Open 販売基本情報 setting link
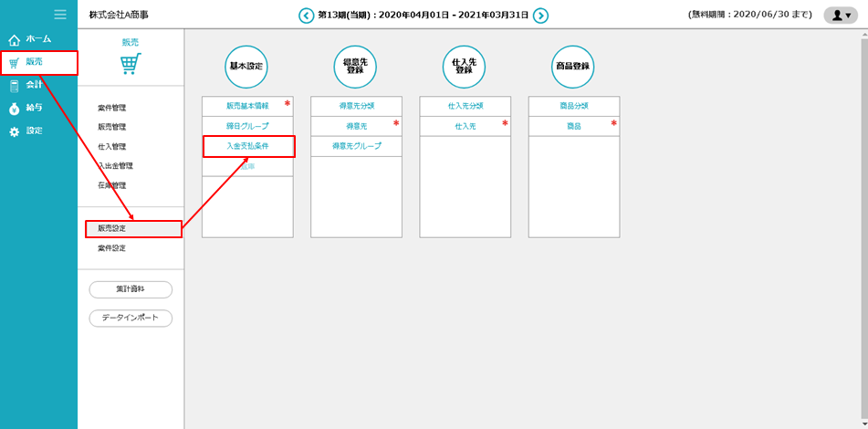This screenshot has width=868, height=429. (246, 106)
